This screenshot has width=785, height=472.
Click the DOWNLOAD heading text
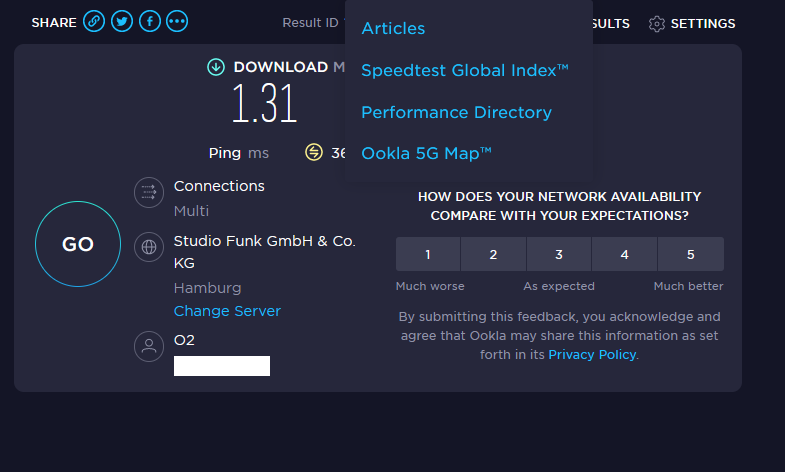click(280, 67)
